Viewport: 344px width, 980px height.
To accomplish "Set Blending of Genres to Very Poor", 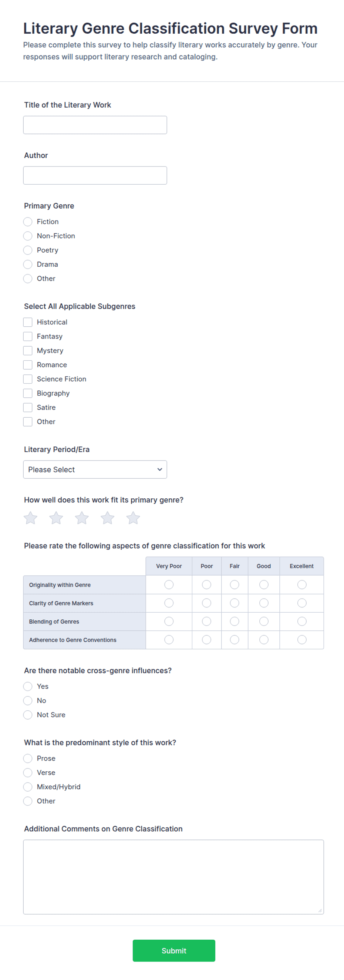I will coord(169,621).
